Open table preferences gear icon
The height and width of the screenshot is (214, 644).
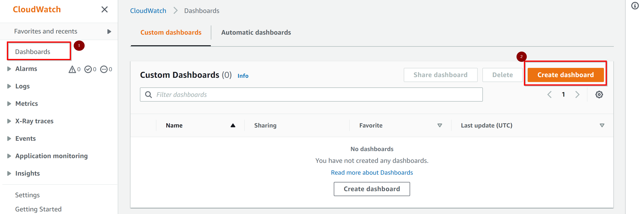[599, 95]
